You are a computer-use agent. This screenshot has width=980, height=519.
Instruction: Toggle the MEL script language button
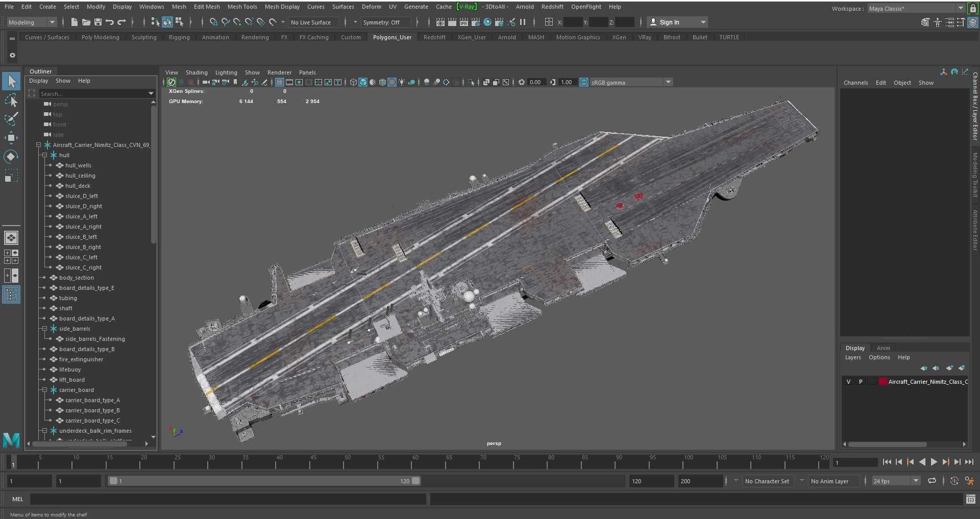pos(17,499)
